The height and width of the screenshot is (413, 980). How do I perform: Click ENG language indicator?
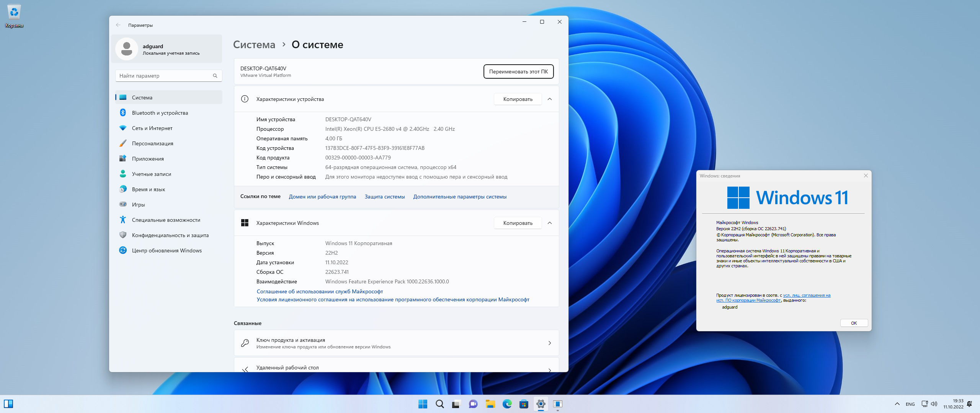point(910,404)
